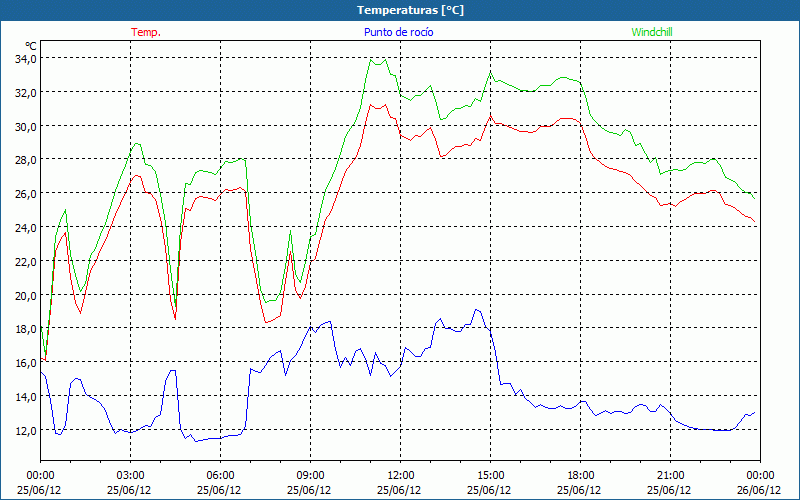Click the 14,0 y-axis value
Screen dimensions: 800x500
(x=26, y=396)
